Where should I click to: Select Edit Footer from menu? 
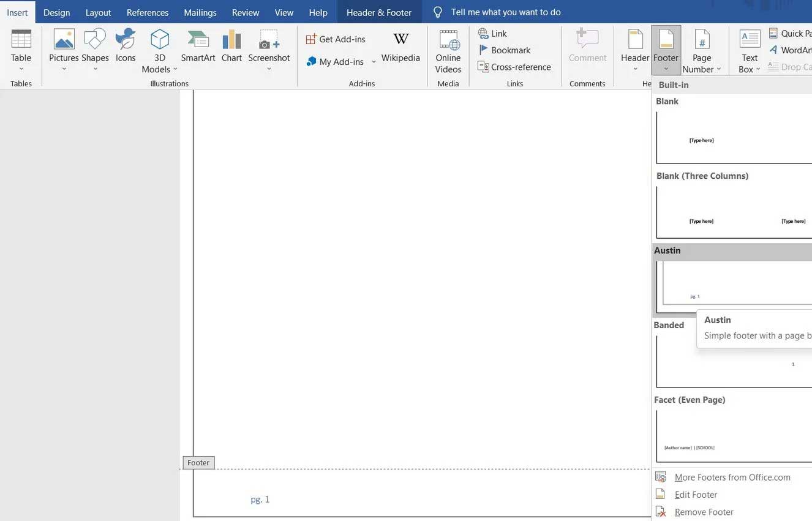pos(696,495)
